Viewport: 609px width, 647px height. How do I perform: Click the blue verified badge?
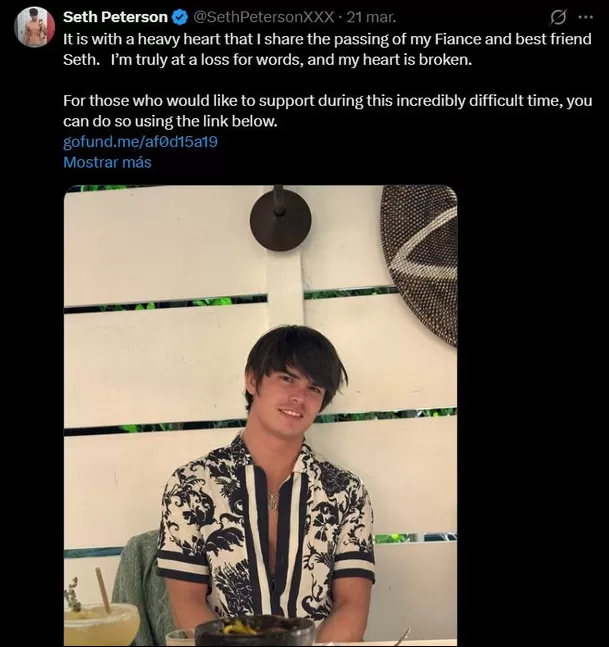tap(179, 17)
